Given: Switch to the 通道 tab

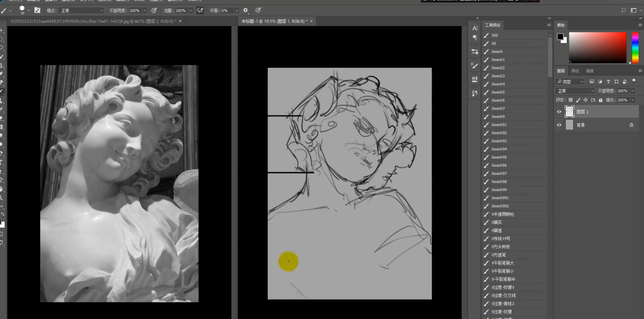Looking at the screenshot, I should 589,71.
